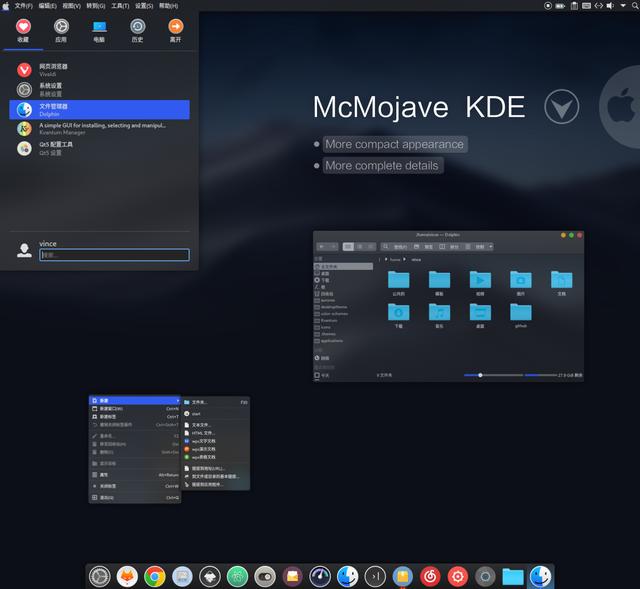
Task: Open the blue folder icon in dock
Action: 513,576
